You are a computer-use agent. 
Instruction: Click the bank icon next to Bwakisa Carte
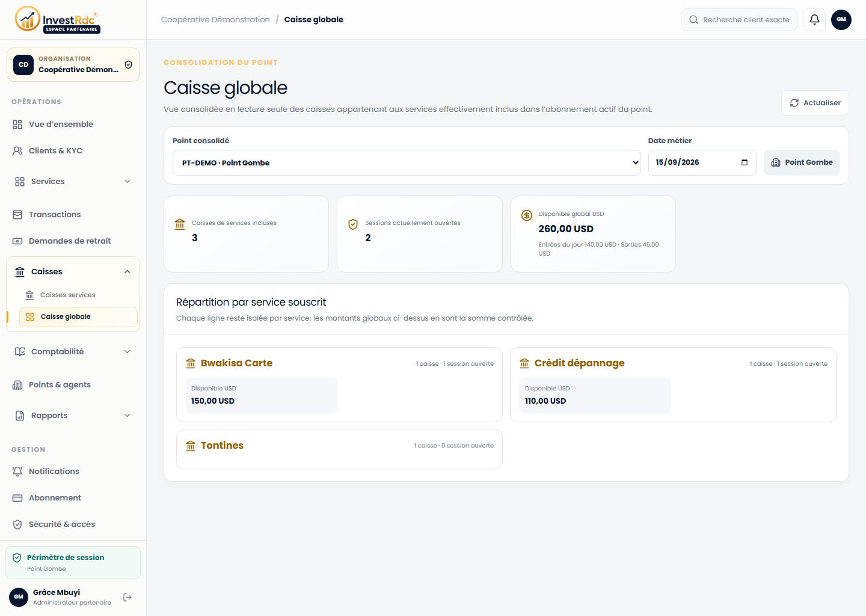[191, 363]
